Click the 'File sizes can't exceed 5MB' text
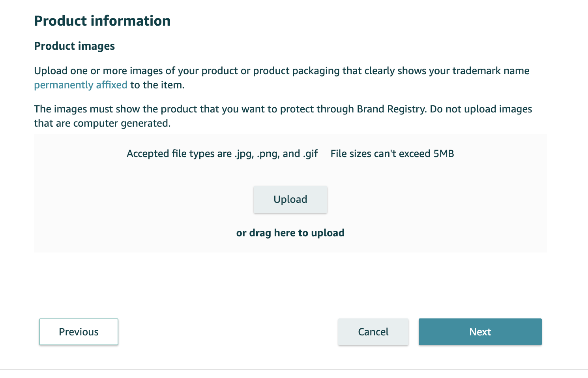 (392, 154)
